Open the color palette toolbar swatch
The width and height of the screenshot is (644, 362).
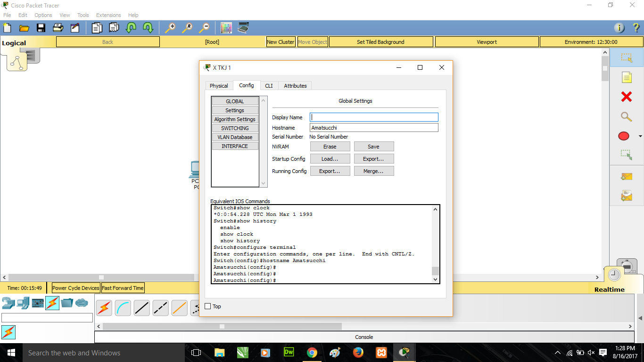tap(226, 28)
